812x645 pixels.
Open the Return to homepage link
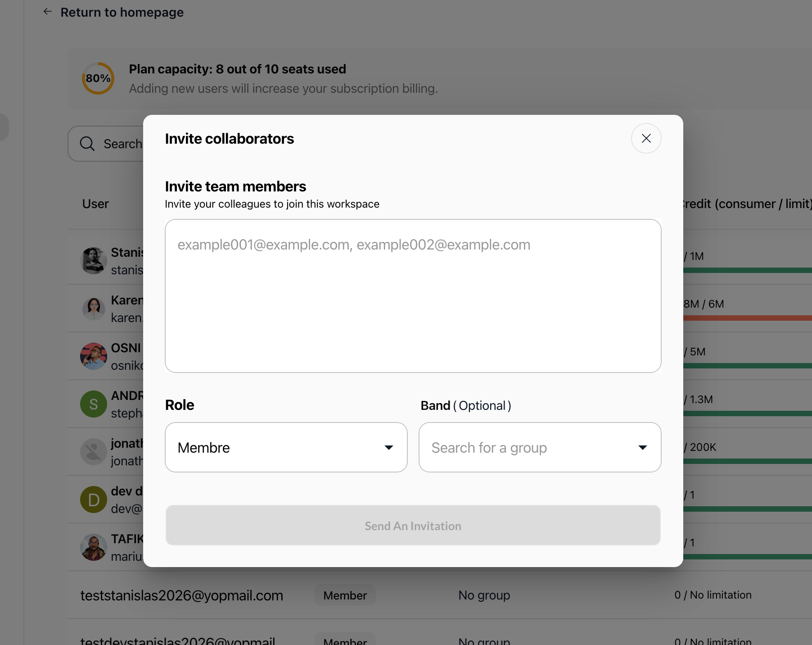pos(122,12)
